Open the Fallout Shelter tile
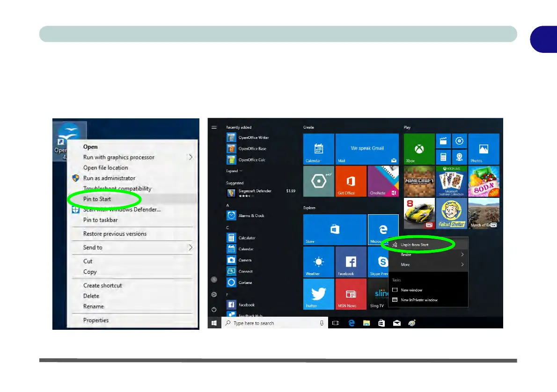 452,213
